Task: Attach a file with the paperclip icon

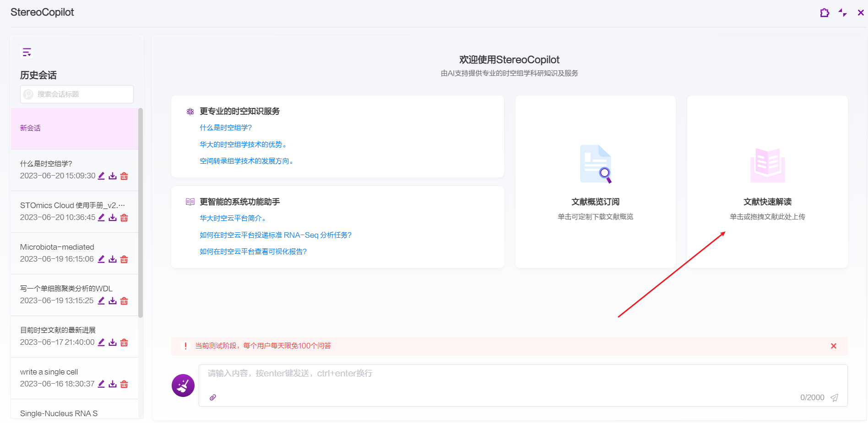Action: pyautogui.click(x=213, y=397)
